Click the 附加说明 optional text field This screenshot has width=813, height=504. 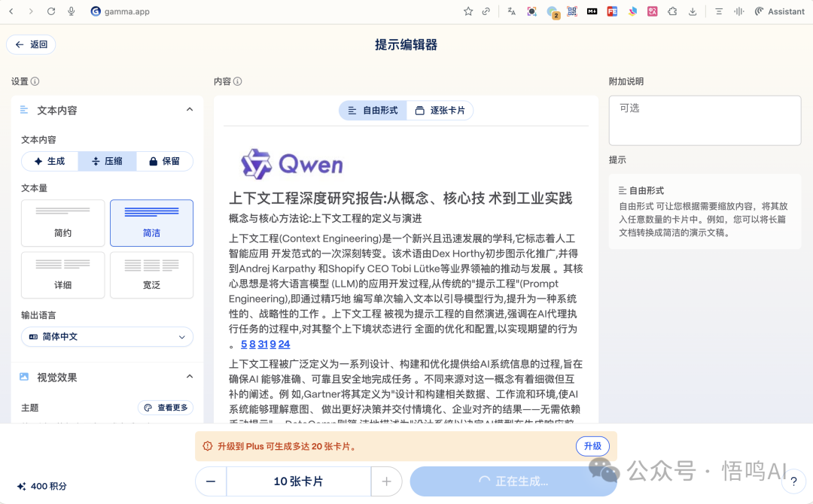(x=705, y=120)
